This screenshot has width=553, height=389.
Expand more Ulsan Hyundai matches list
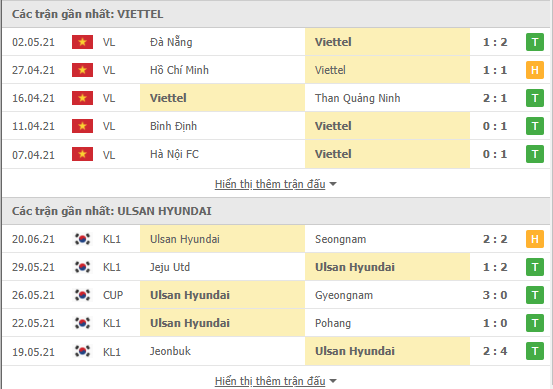point(270,381)
